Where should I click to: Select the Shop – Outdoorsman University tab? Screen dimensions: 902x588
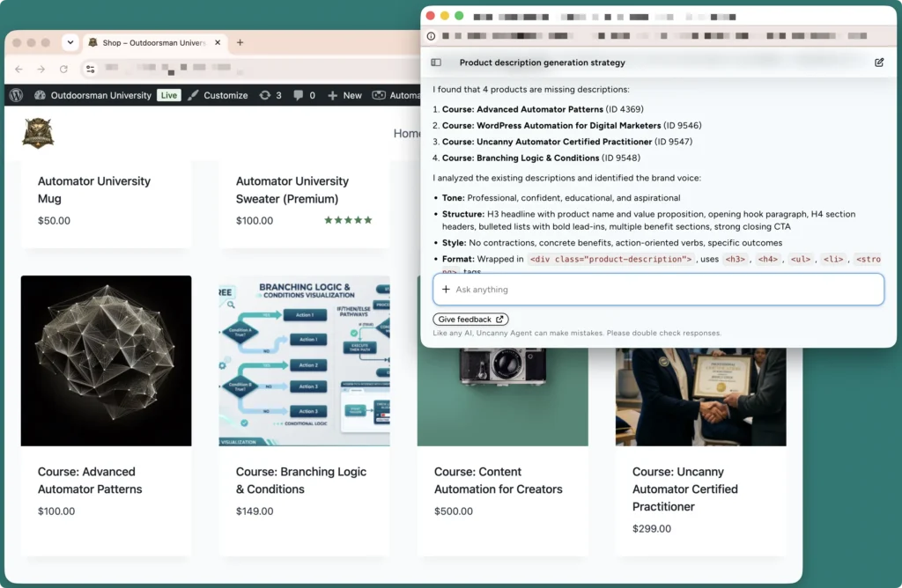[x=153, y=42]
